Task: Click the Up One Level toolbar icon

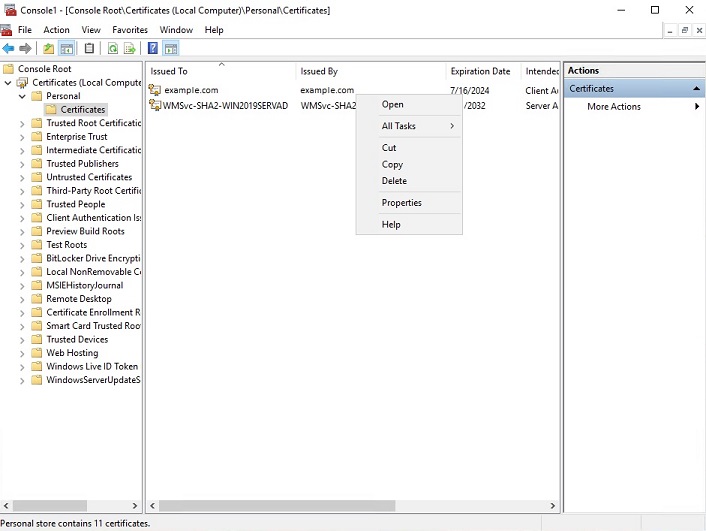Action: pos(48,48)
